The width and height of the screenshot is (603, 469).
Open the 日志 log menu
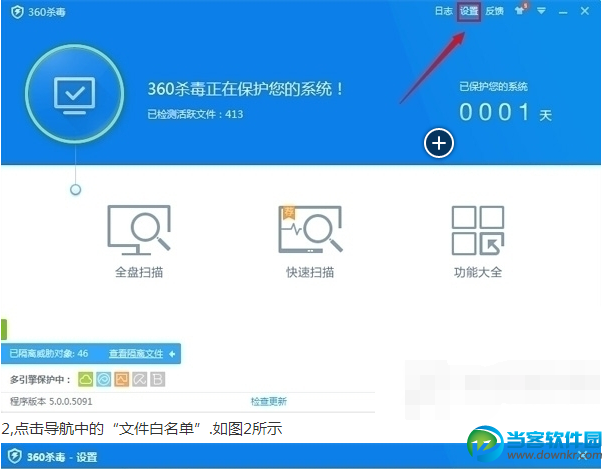click(x=443, y=11)
